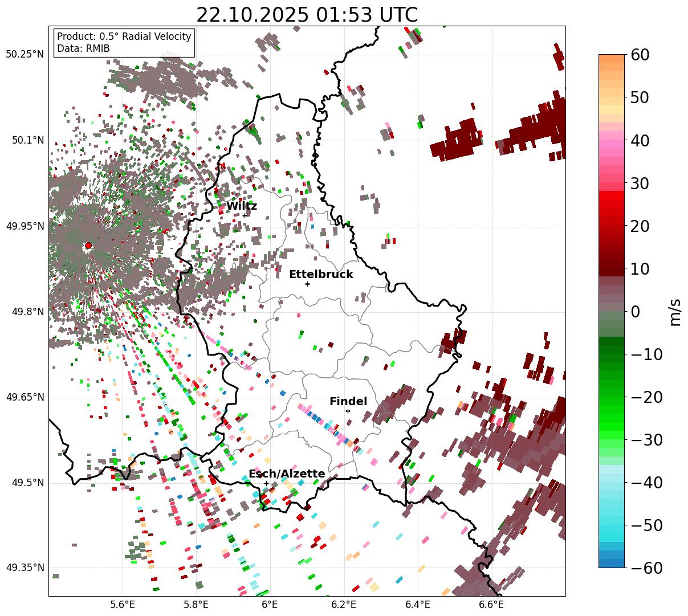Click the 50.25°N latitude tick label
The height and width of the screenshot is (616, 688).
click(x=25, y=55)
